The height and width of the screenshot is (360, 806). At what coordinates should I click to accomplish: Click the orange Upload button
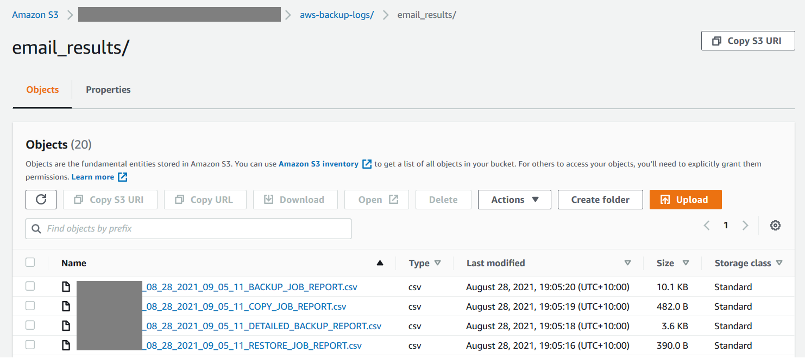[x=686, y=200]
